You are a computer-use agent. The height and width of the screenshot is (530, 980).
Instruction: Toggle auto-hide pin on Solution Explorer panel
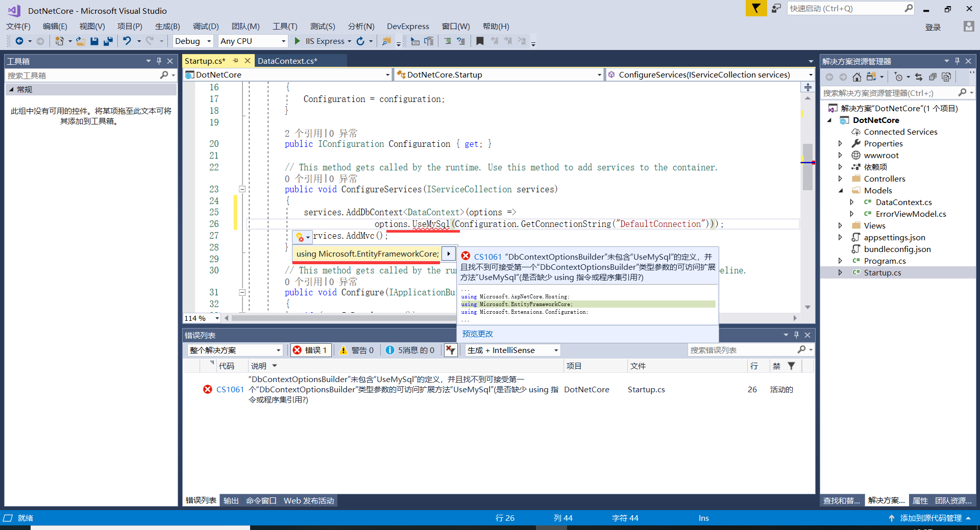[x=957, y=61]
